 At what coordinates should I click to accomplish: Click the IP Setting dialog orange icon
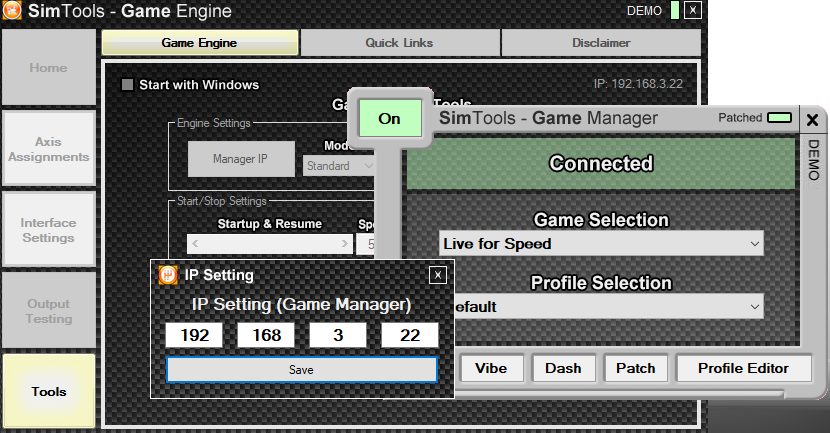(168, 275)
